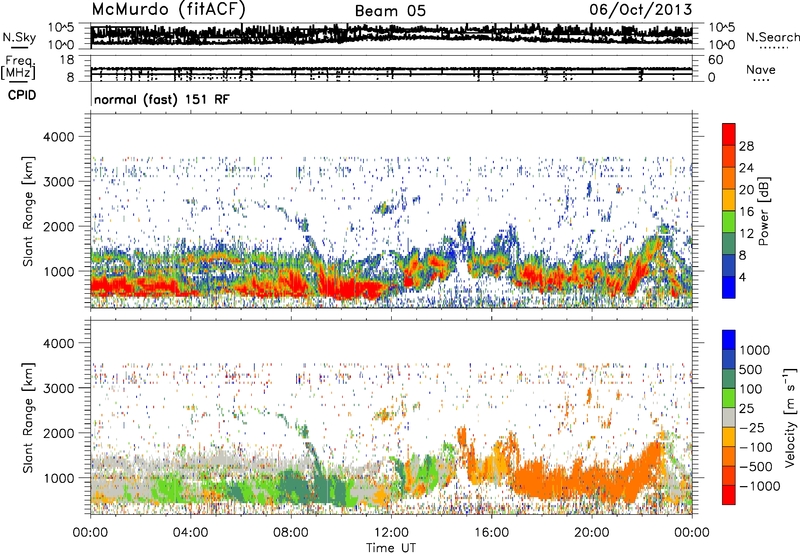The width and height of the screenshot is (800, 554).
Task: Click the '500' label on velocity colorbar
Action: [x=751, y=370]
